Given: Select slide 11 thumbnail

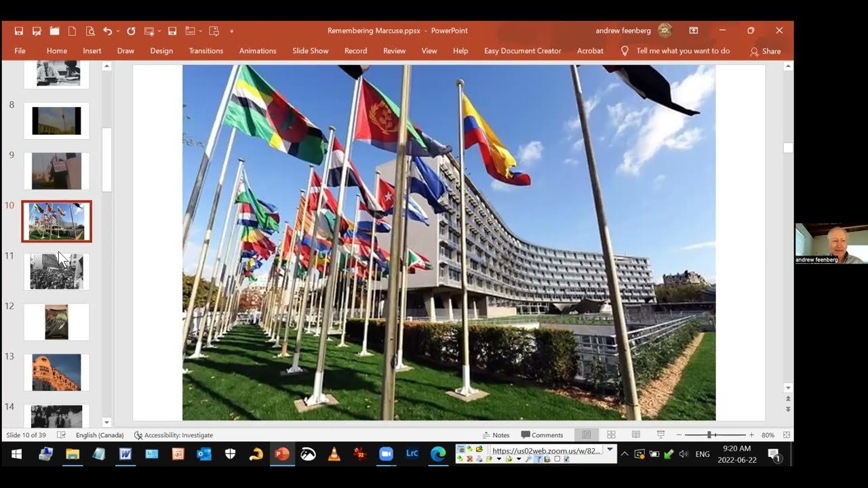Looking at the screenshot, I should [x=56, y=271].
